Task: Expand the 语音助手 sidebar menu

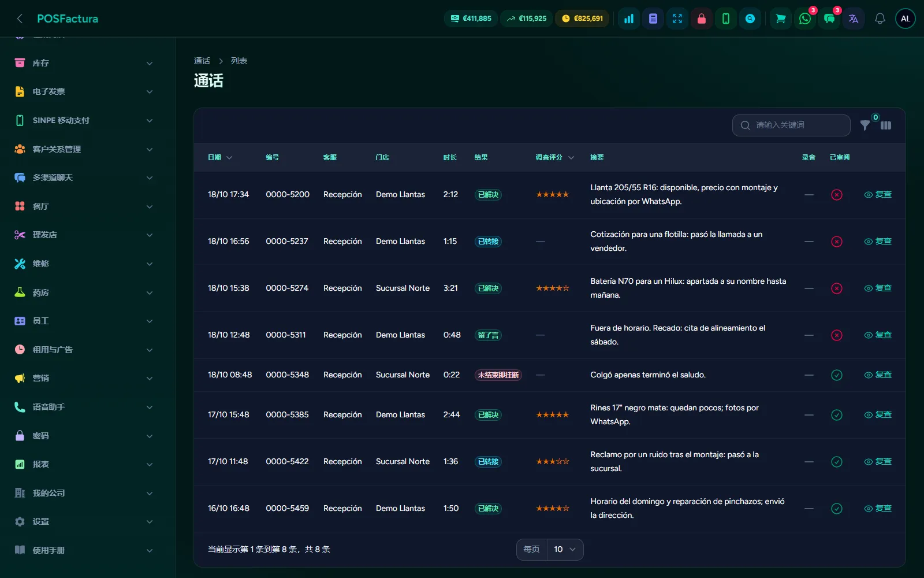Action: click(84, 407)
